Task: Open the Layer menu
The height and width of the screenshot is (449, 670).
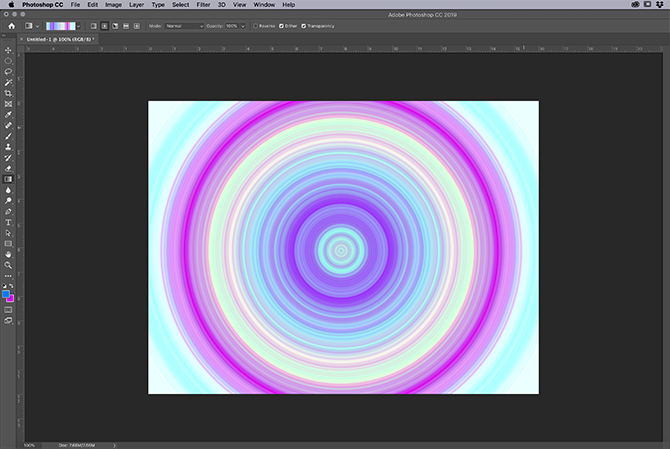Action: tap(136, 5)
